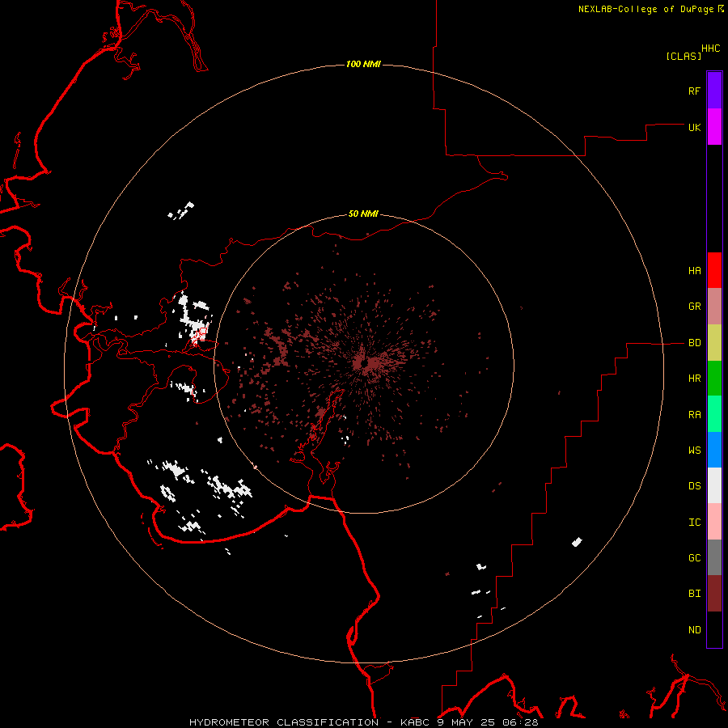The width and height of the screenshot is (728, 728).
Task: Click the NEXLAB-College of DuPage credit text
Action: pyautogui.click(x=645, y=9)
